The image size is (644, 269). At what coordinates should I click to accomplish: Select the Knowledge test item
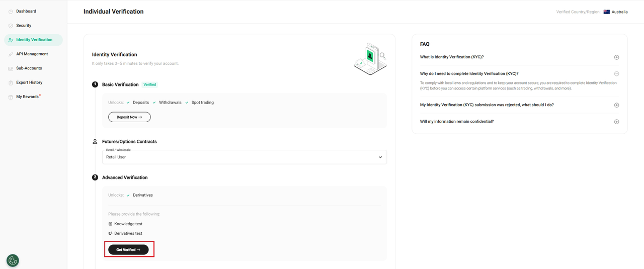[x=128, y=224]
